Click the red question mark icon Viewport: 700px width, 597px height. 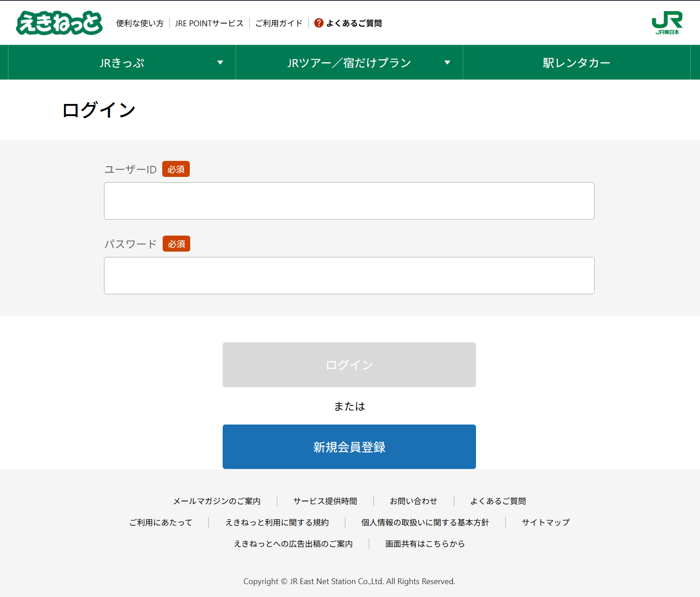(319, 23)
